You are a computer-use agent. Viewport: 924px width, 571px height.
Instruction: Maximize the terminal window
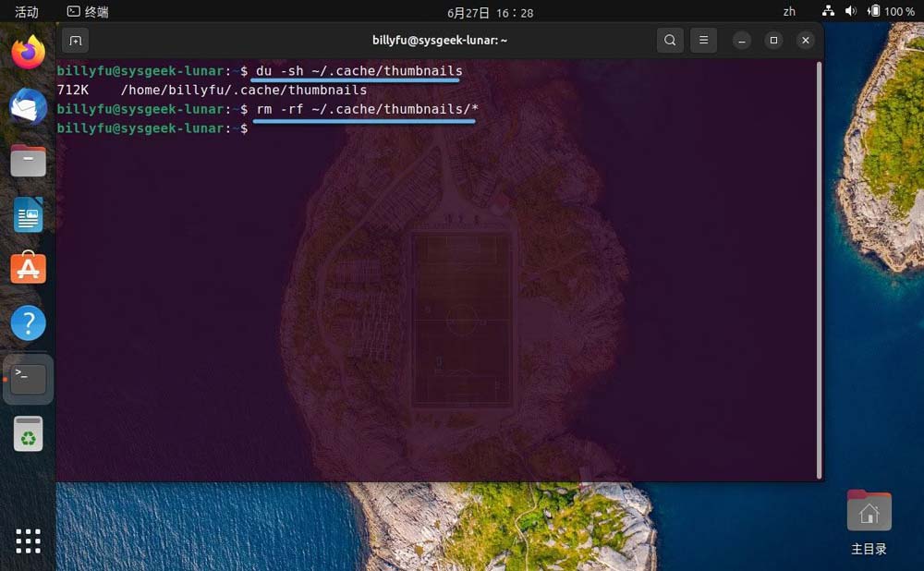(773, 40)
